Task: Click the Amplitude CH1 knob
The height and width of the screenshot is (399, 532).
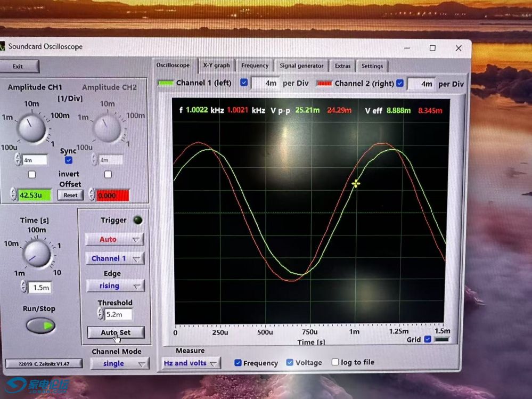Action: [31, 128]
